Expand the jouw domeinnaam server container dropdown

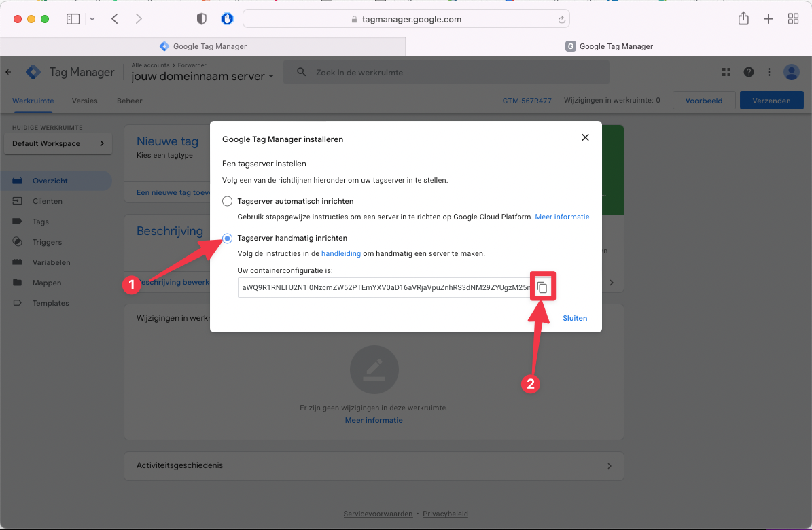coord(270,77)
